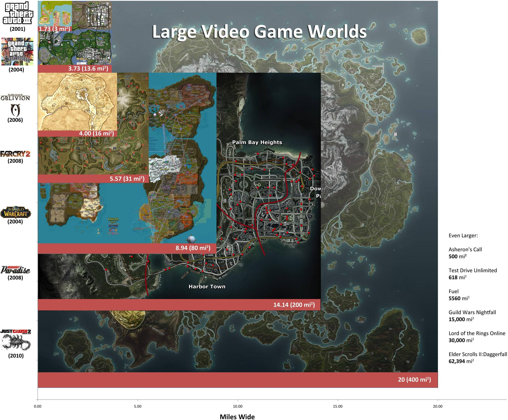Screen dimensions: 508x420
Task: Select the "Test Drive Unlimited" entry
Action: (x=473, y=270)
